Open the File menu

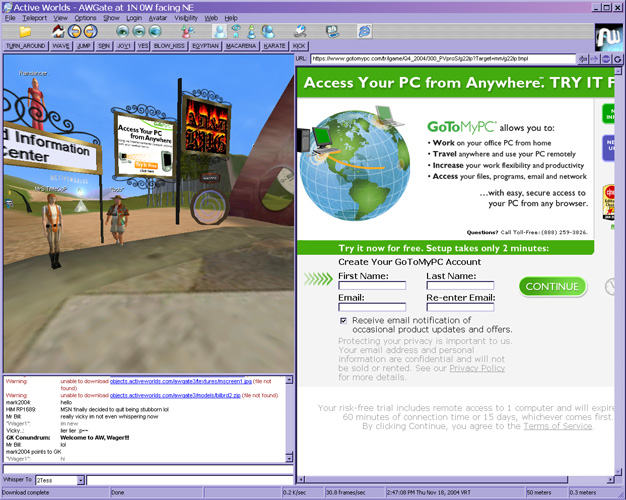10,18
